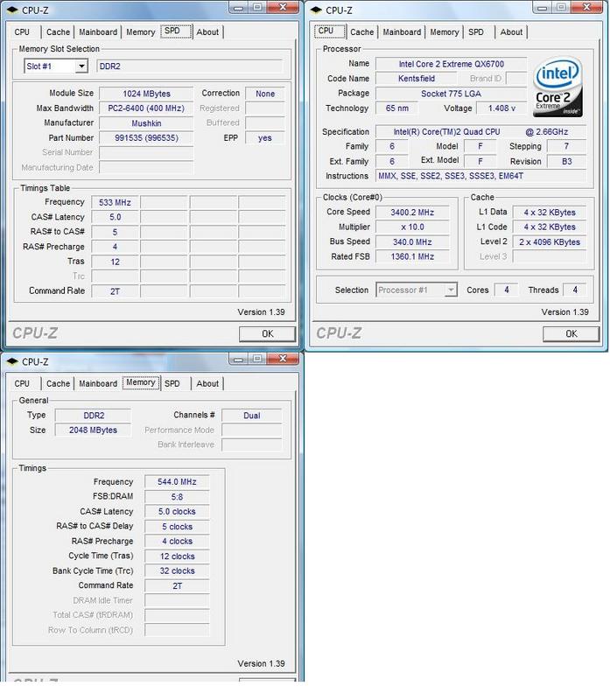Open Mainboard tab in SPD window
The height and width of the screenshot is (700, 610).
[98, 32]
